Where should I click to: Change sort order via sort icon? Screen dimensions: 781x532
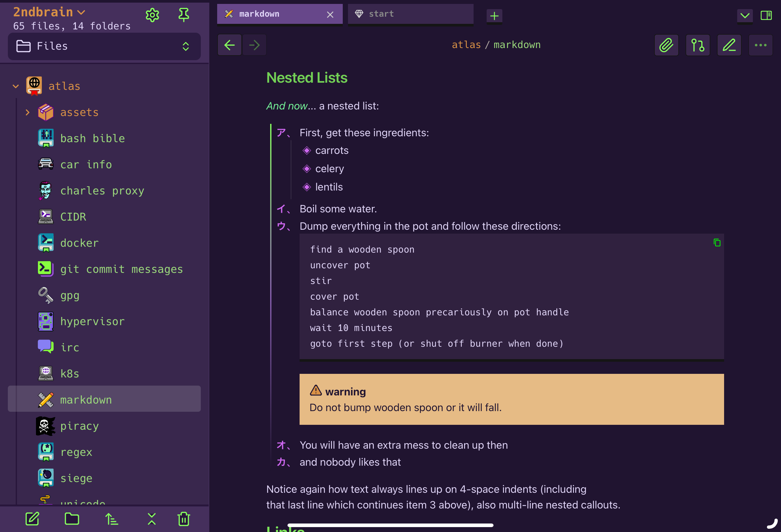(x=112, y=519)
